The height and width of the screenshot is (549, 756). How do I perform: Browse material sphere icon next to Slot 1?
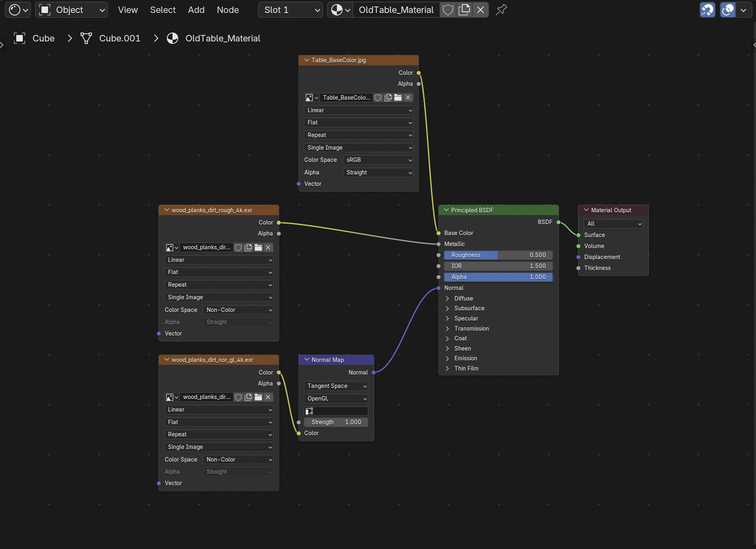(340, 10)
